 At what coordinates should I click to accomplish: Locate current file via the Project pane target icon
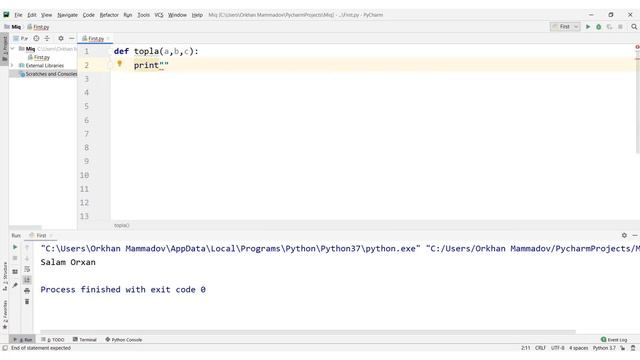click(36, 38)
